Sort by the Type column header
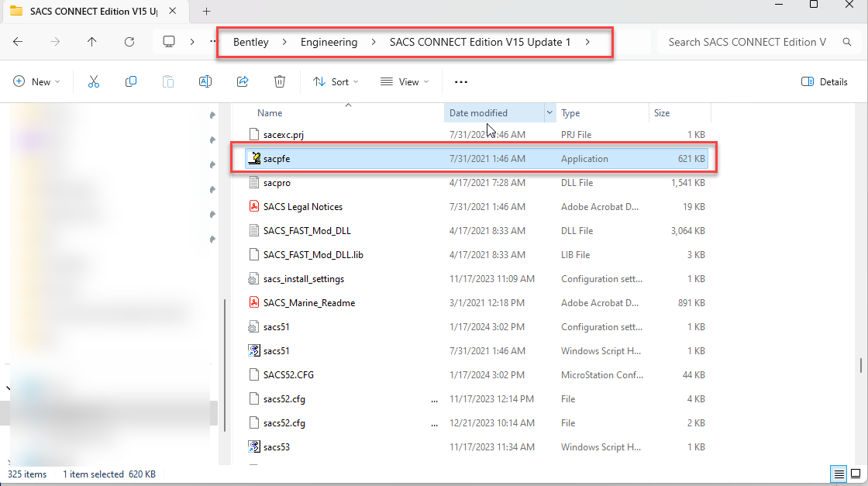Viewport: 868px width, 486px height. (x=570, y=113)
